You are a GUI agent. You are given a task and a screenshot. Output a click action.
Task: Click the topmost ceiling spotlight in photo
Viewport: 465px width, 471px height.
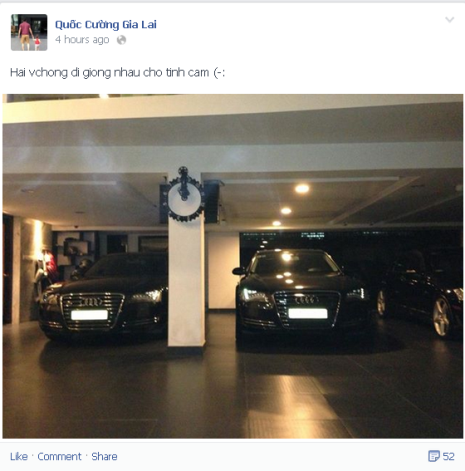[302, 189]
